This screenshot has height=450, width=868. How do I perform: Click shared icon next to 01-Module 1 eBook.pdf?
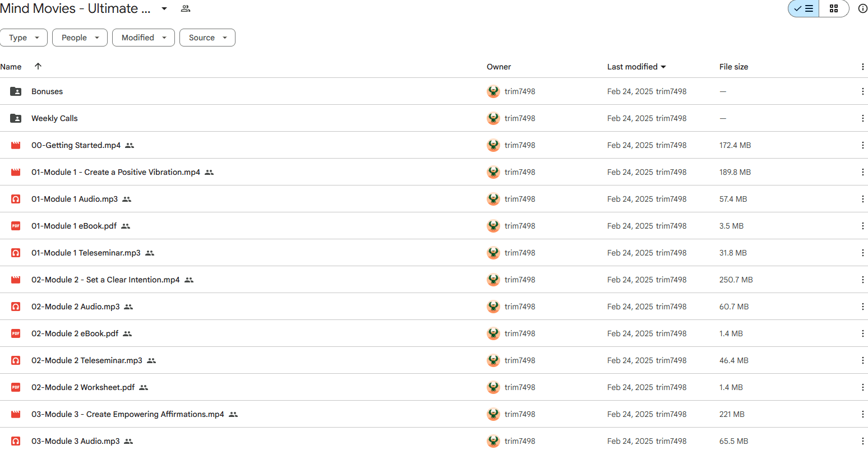tap(126, 226)
